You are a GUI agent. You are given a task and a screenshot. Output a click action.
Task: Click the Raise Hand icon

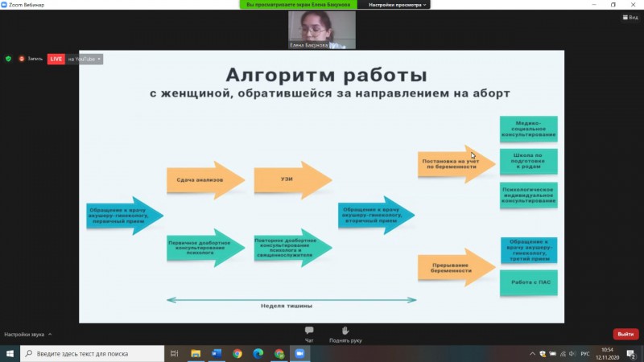(x=345, y=333)
